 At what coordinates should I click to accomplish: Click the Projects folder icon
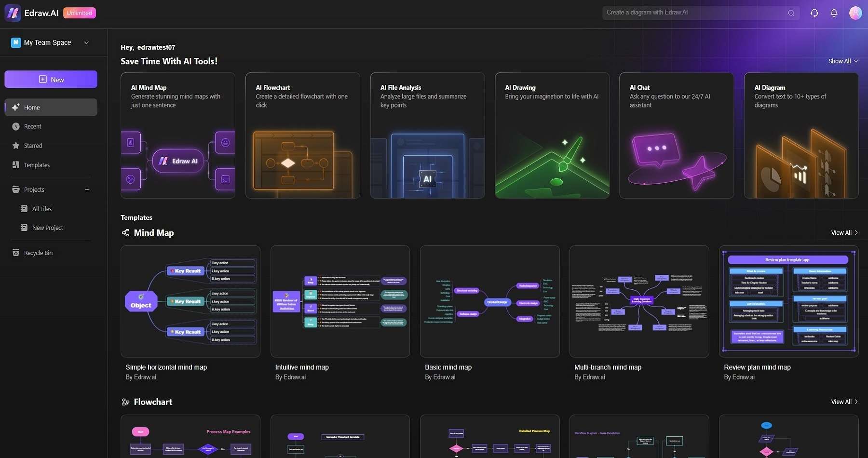pos(16,189)
